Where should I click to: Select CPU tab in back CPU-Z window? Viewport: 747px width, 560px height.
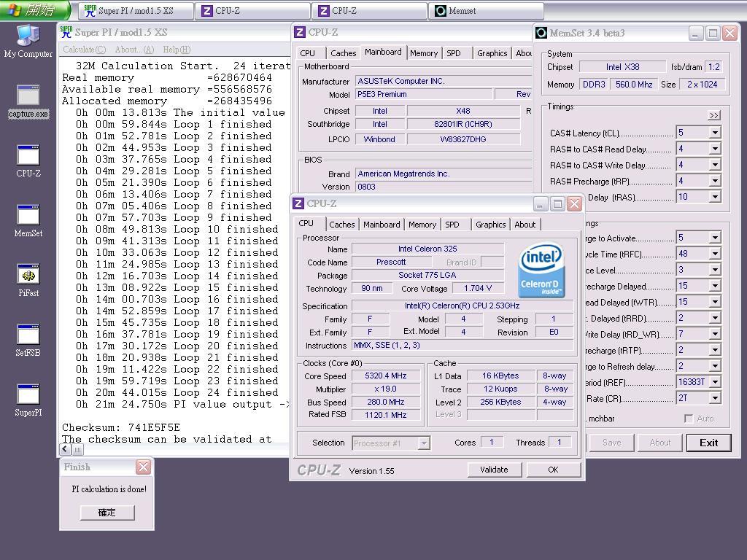tap(307, 53)
